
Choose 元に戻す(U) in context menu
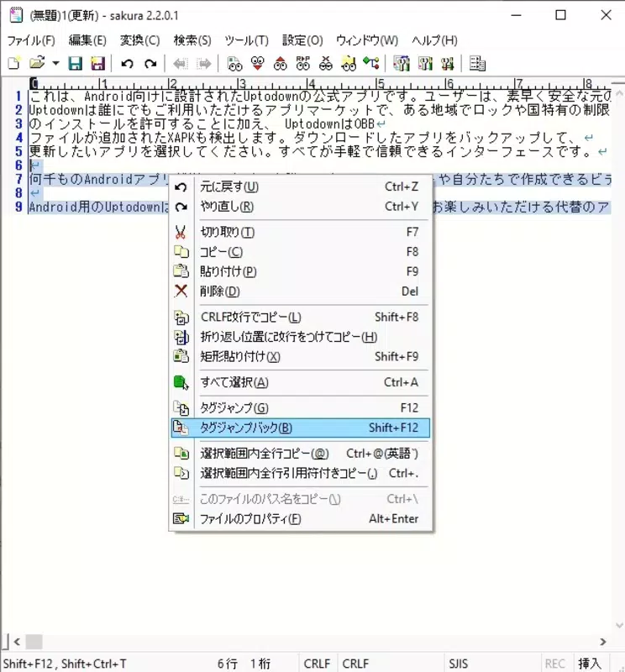click(300, 186)
